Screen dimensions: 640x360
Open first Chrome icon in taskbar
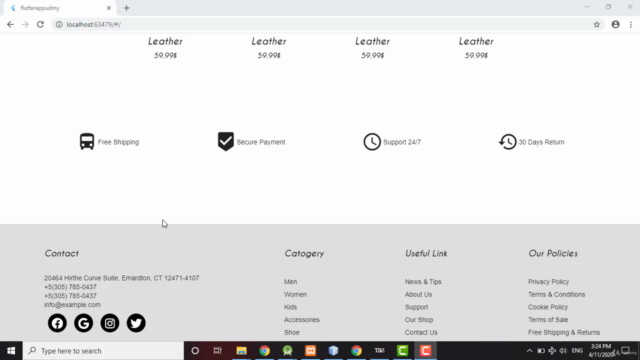pos(264,351)
